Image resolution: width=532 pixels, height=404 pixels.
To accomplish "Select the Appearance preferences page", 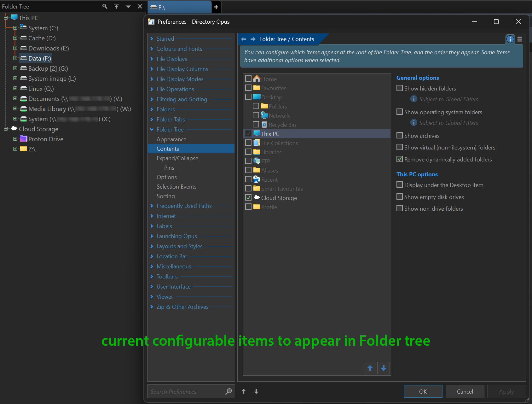I will point(171,139).
